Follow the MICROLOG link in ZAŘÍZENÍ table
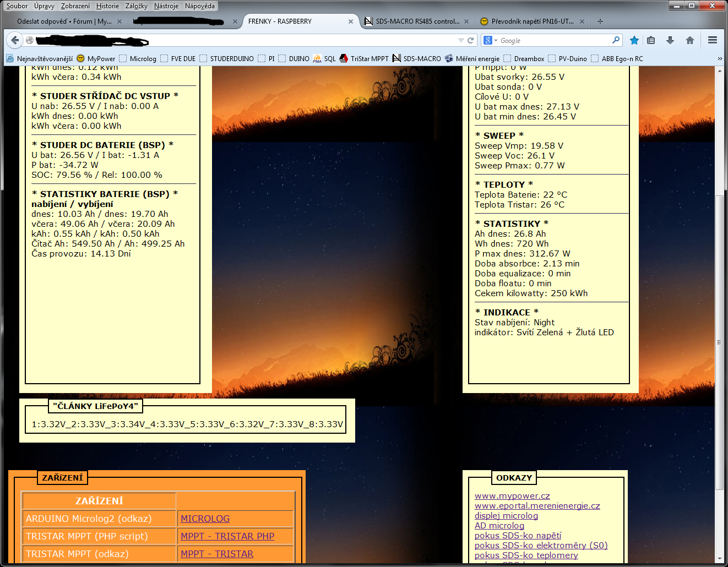 pos(205,519)
